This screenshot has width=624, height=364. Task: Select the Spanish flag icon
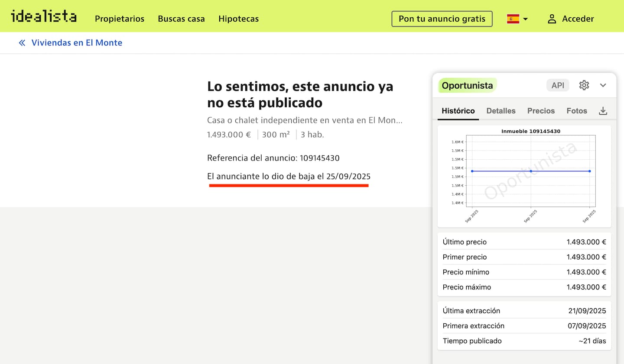tap(513, 19)
